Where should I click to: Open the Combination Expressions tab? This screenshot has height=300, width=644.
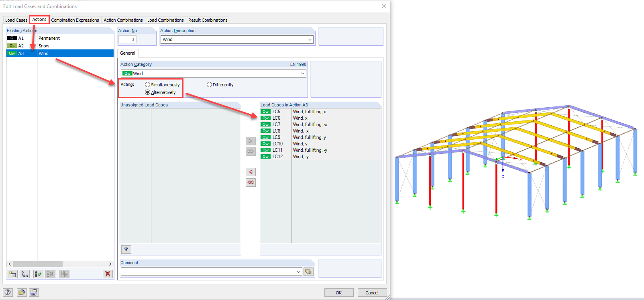tap(75, 20)
